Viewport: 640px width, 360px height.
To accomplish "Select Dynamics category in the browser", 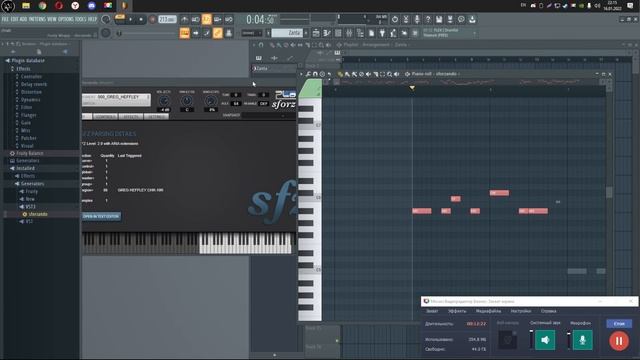I will click(30, 100).
